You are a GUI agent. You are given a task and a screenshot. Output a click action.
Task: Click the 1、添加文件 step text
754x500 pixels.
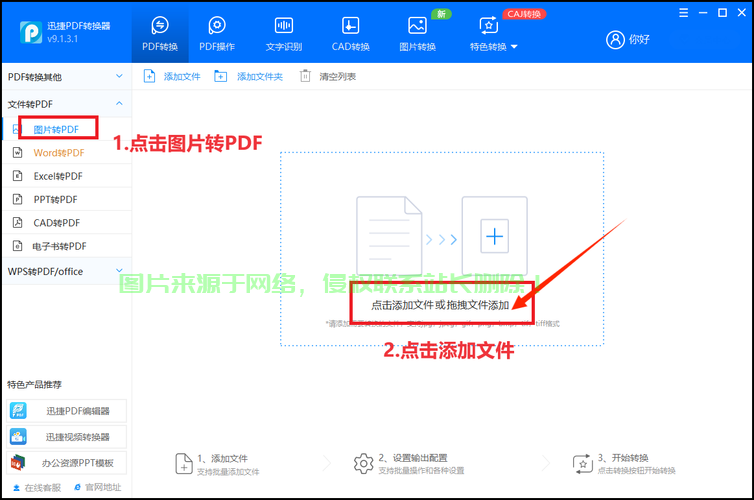click(x=223, y=458)
